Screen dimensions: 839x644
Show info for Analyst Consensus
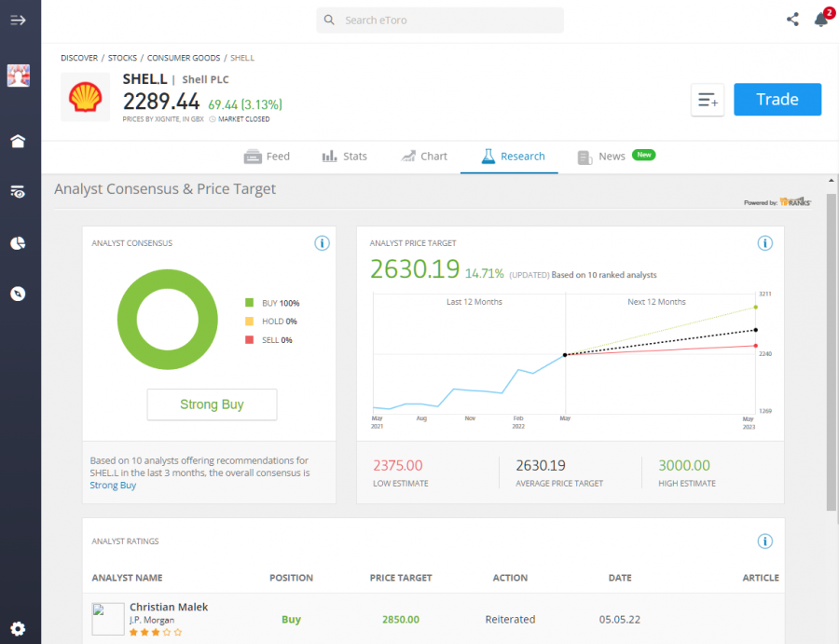click(322, 243)
